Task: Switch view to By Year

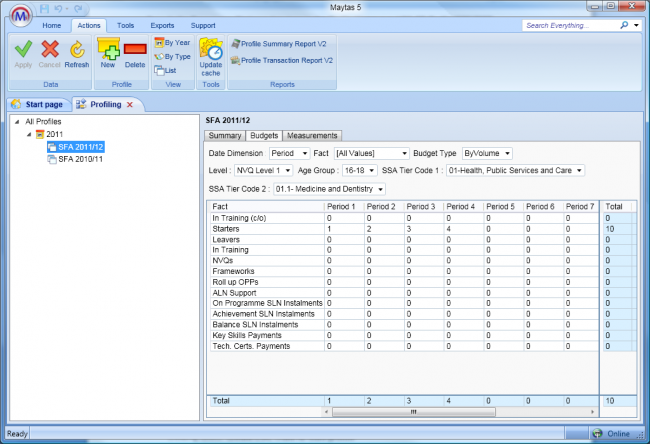Action: point(171,43)
